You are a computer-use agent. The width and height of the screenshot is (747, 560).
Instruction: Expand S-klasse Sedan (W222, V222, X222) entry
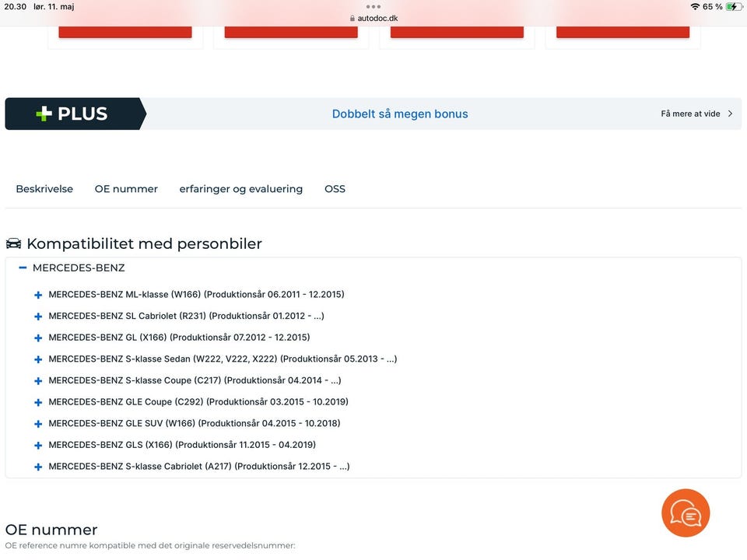(38, 359)
